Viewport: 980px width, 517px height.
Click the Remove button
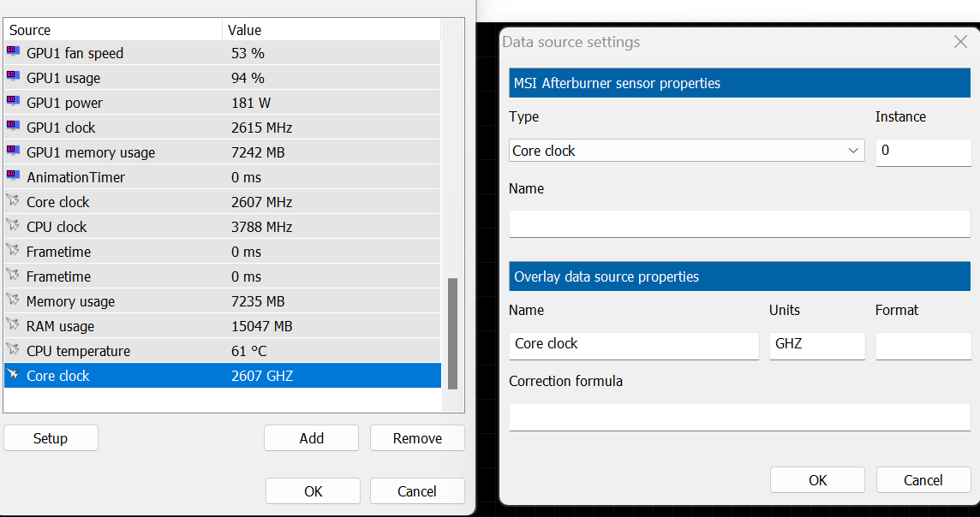pos(417,438)
